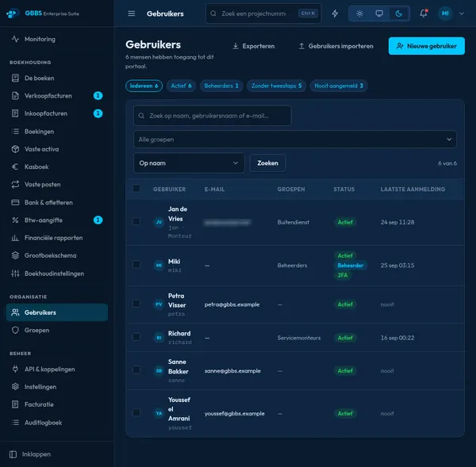Image resolution: width=476 pixels, height=467 pixels.
Task: Check the Sanne Bakker row checkbox
Action: tap(136, 370)
